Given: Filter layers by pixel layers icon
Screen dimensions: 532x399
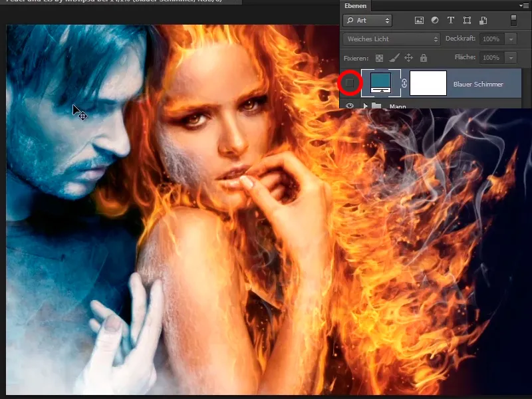Looking at the screenshot, I should [x=419, y=21].
